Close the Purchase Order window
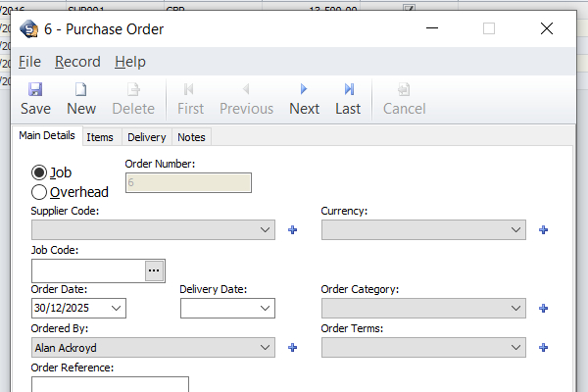This screenshot has height=392, width=588. pos(547,28)
